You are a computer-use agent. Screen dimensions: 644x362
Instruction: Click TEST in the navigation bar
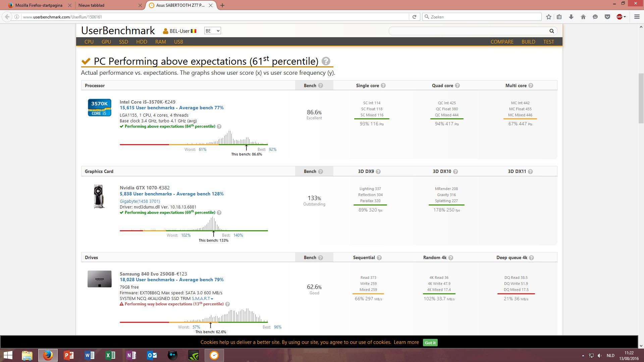(549, 42)
